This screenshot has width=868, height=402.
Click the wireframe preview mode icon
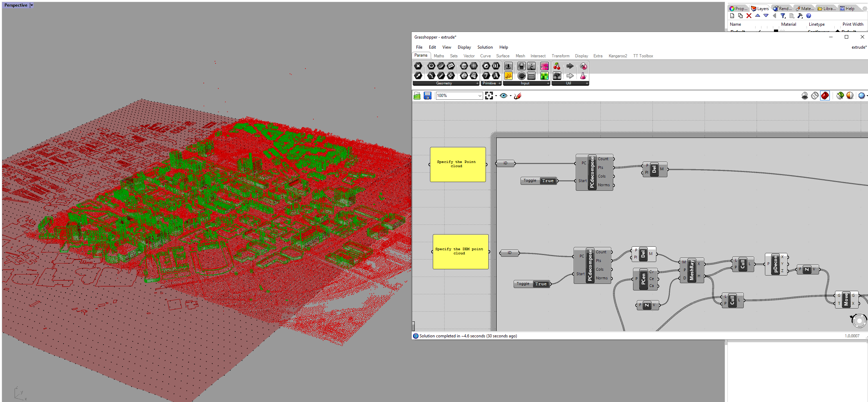(815, 96)
